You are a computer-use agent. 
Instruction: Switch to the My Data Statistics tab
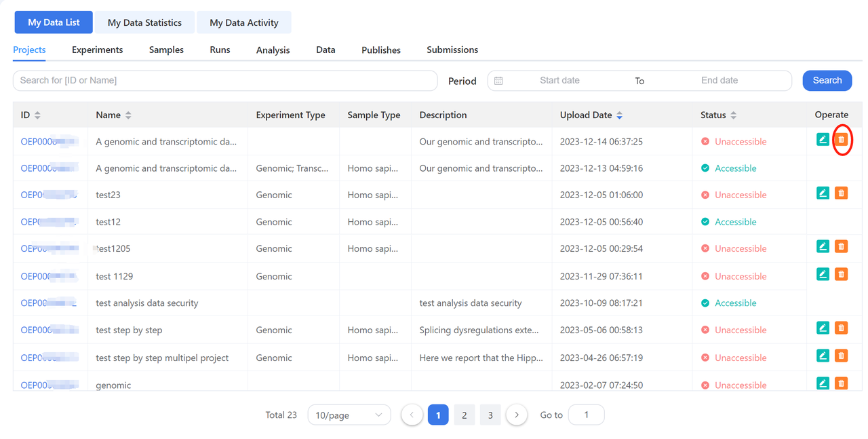(144, 22)
